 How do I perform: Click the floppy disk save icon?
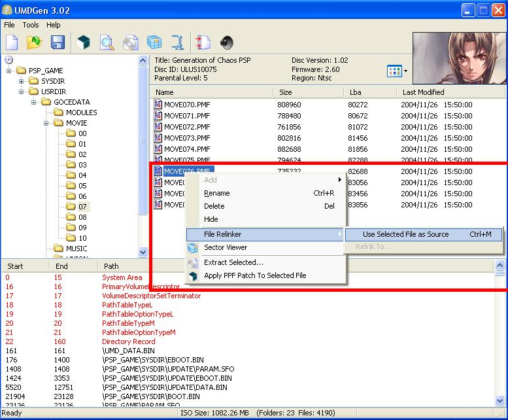coord(58,43)
